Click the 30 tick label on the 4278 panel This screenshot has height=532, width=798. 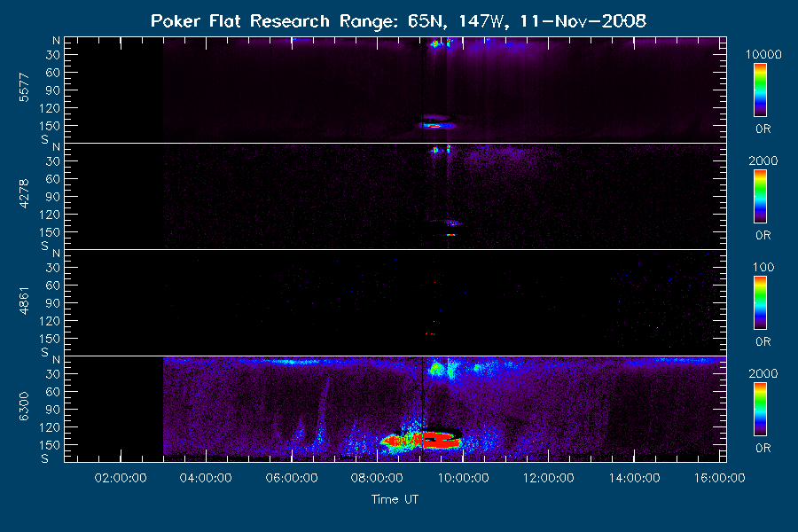click(53, 161)
